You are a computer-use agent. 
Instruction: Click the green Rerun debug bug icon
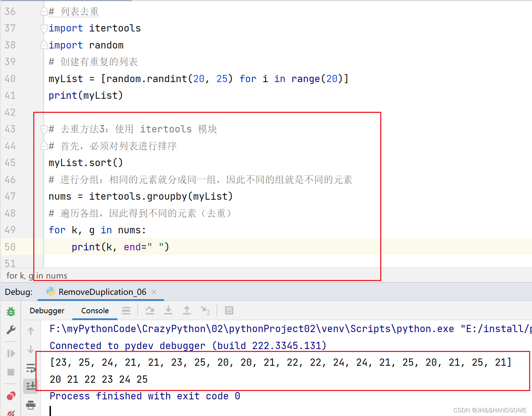pos(11,311)
